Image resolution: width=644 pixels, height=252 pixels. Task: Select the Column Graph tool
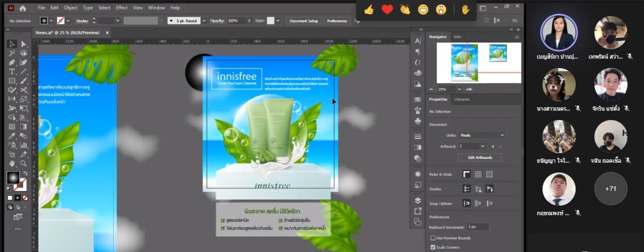pyautogui.click(x=23, y=145)
